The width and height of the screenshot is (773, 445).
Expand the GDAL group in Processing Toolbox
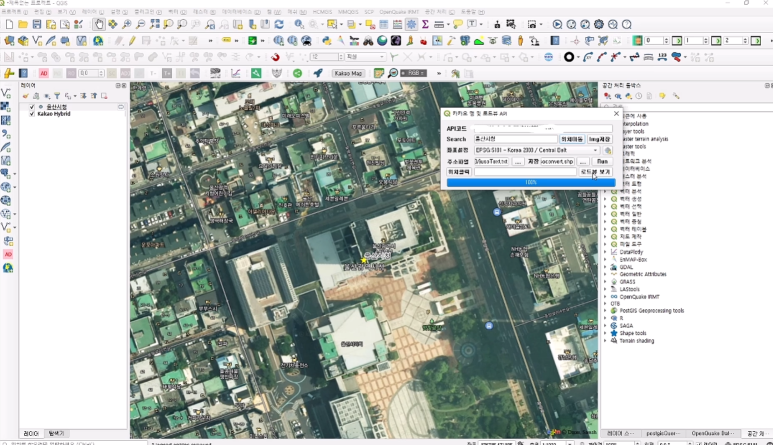605,267
